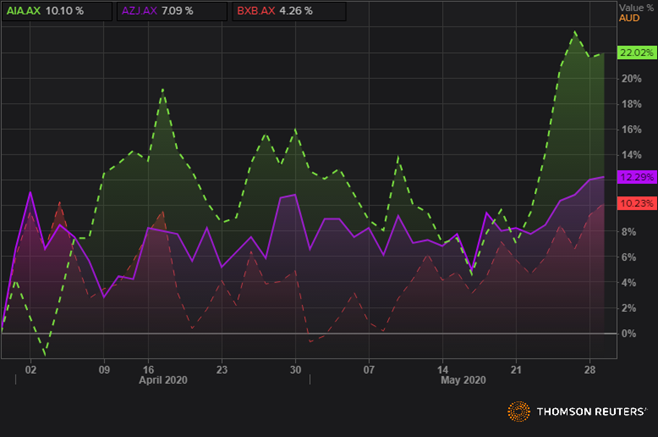Screen dimensions: 658x437
Task: Click the 14 date label on x-axis
Action: pyautogui.click(x=443, y=370)
